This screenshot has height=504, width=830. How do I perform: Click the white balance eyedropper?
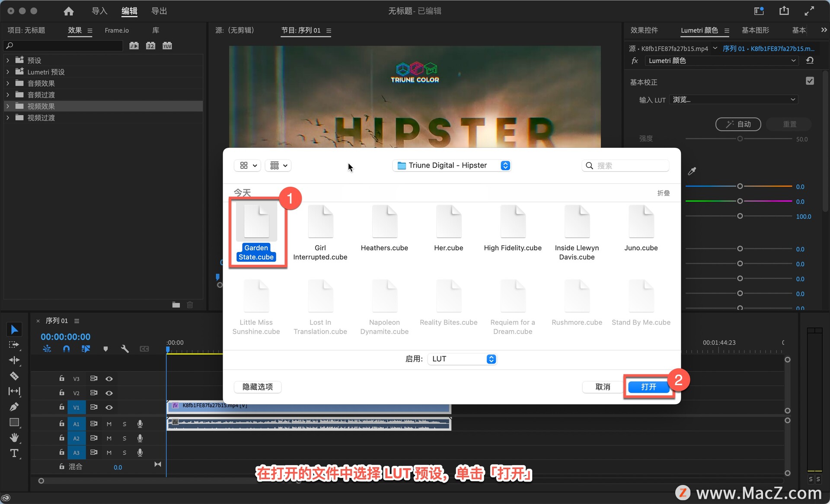click(x=692, y=171)
